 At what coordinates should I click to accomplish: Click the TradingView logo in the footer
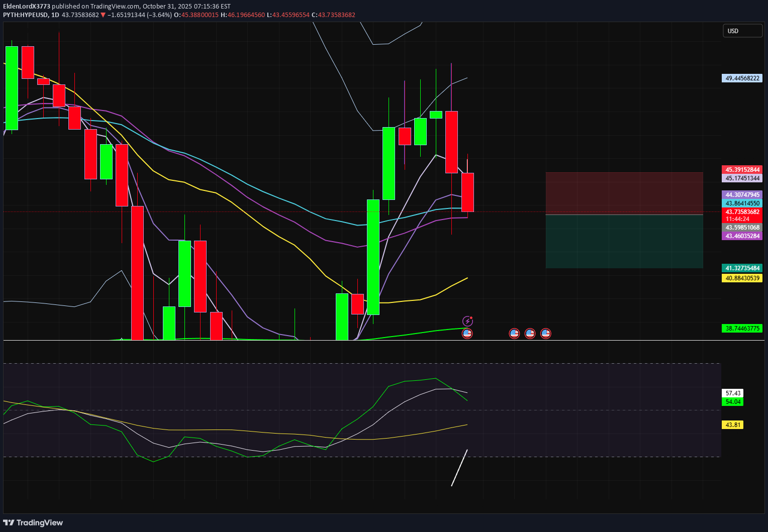(x=33, y=522)
